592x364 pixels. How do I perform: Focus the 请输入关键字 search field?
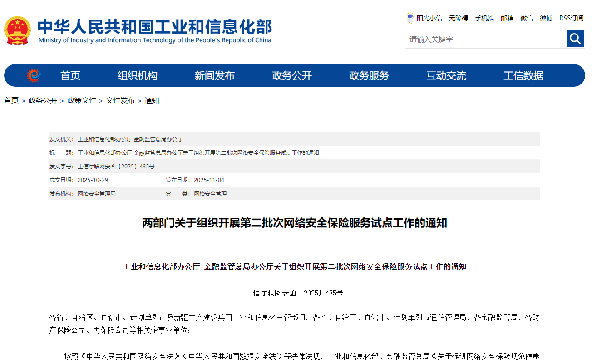coord(485,39)
